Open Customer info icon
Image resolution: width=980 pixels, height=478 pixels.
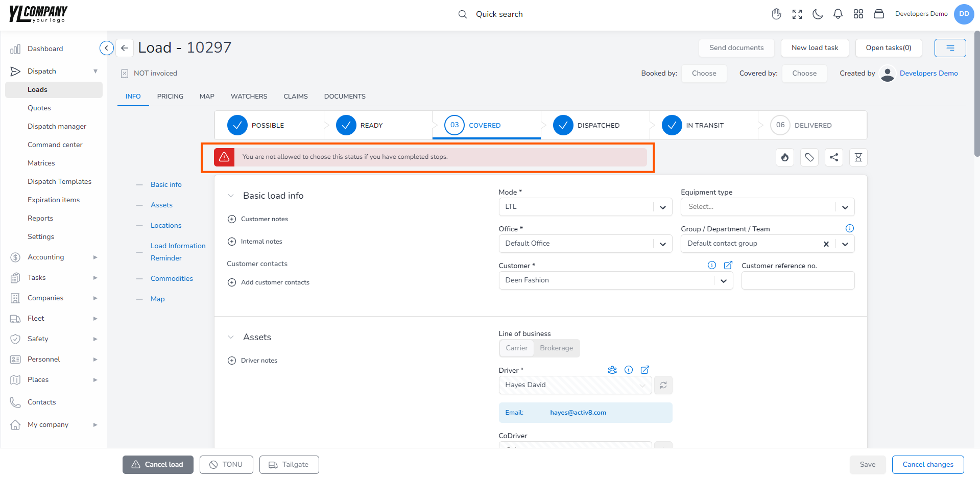(x=712, y=265)
